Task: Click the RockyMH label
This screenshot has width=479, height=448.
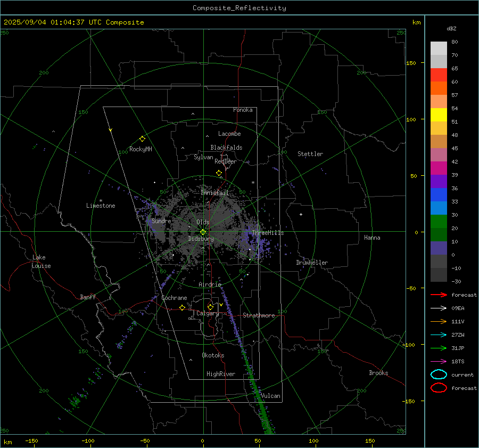Action: 141,149
